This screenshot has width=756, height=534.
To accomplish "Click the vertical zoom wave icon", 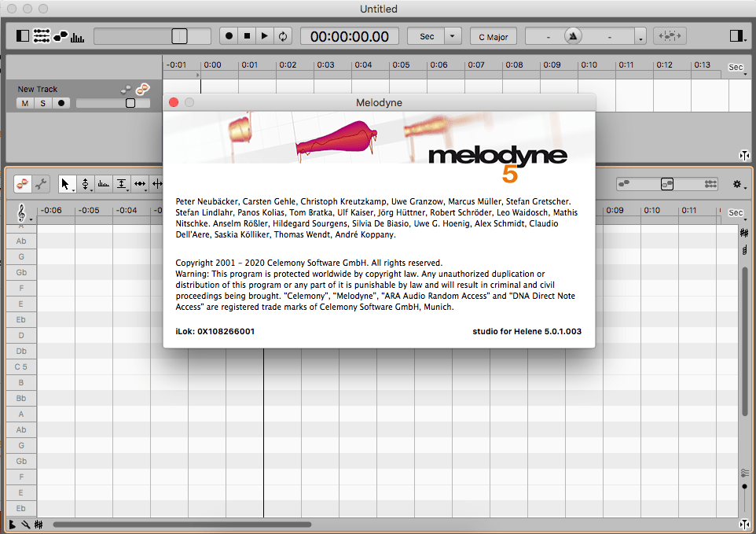I will pos(745,473).
